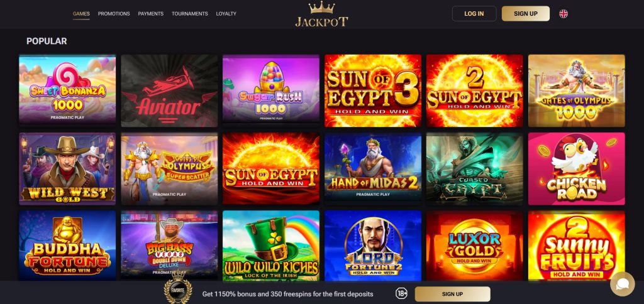The height and width of the screenshot is (304, 644).
Task: Select the Loyalty menu item
Action: click(226, 14)
